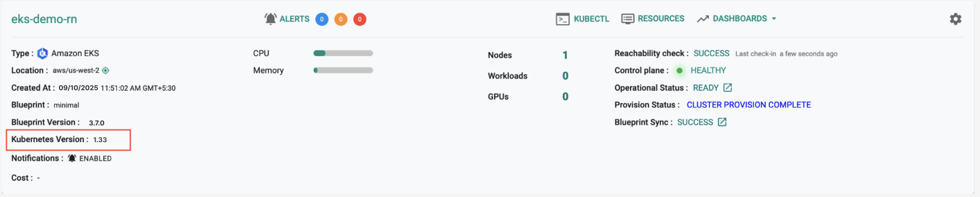The image size is (980, 197).
Task: Open Operational Status external link icon
Action: click(x=727, y=88)
